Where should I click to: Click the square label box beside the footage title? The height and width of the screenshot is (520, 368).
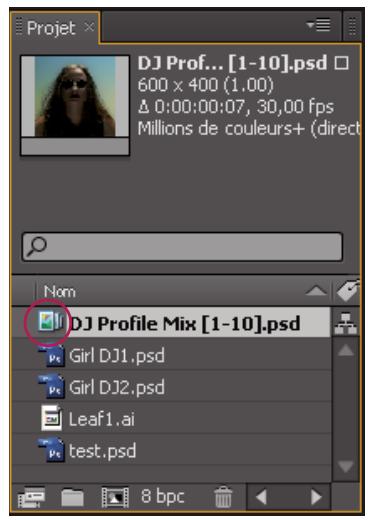[x=341, y=63]
